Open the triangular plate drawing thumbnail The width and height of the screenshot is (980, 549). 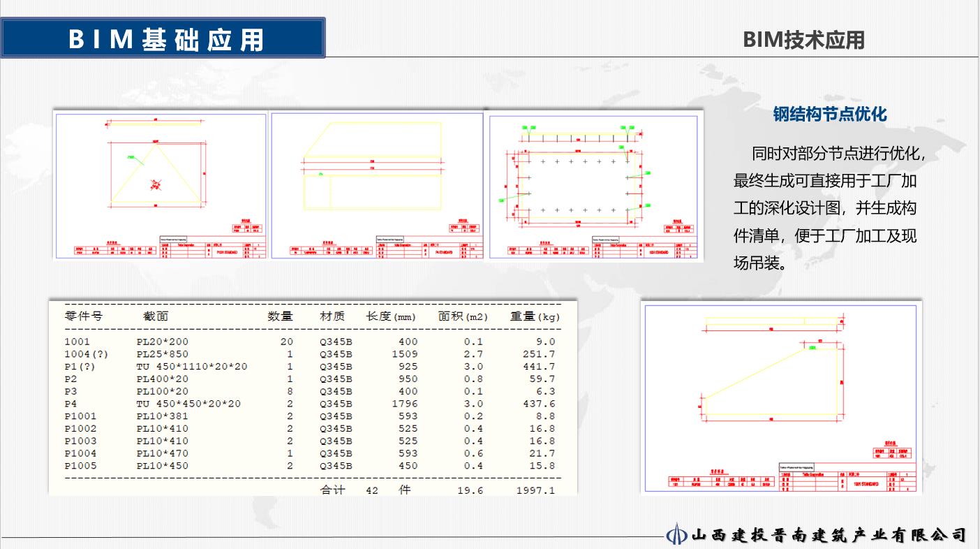[x=161, y=186]
